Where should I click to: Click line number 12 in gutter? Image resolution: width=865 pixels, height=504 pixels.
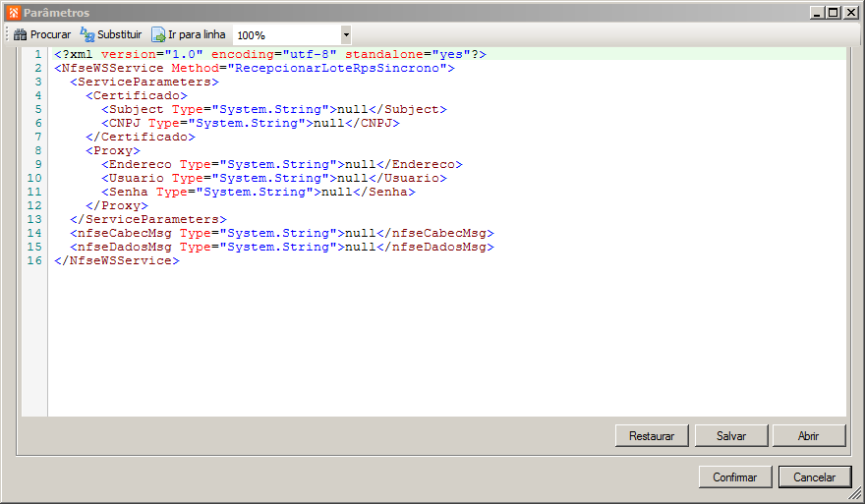tap(34, 205)
